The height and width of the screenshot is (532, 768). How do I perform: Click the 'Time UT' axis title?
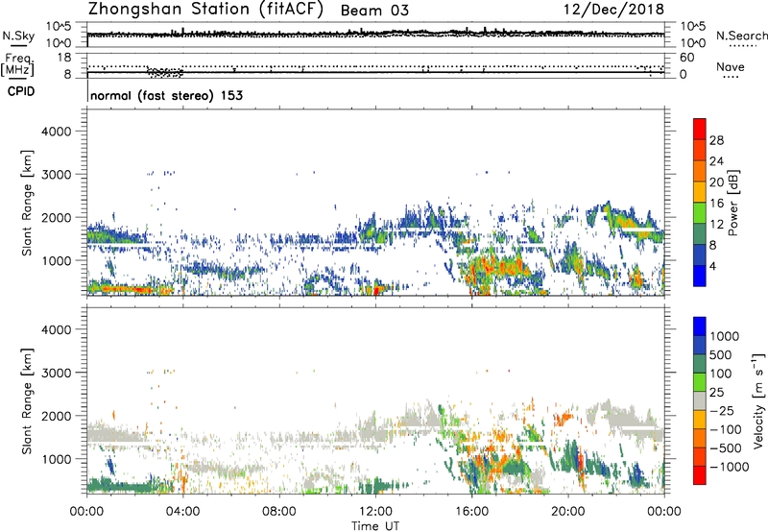coord(375,526)
